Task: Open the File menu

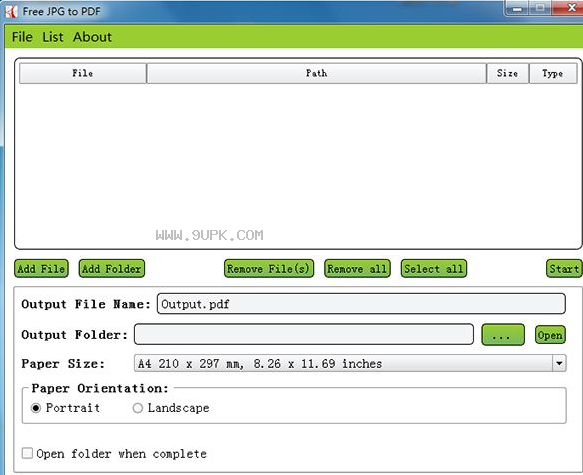Action: click(x=22, y=37)
